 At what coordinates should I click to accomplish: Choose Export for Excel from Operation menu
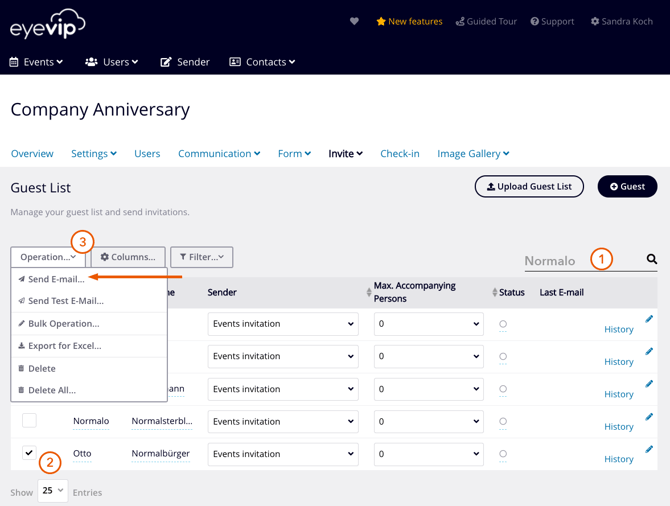tap(64, 346)
